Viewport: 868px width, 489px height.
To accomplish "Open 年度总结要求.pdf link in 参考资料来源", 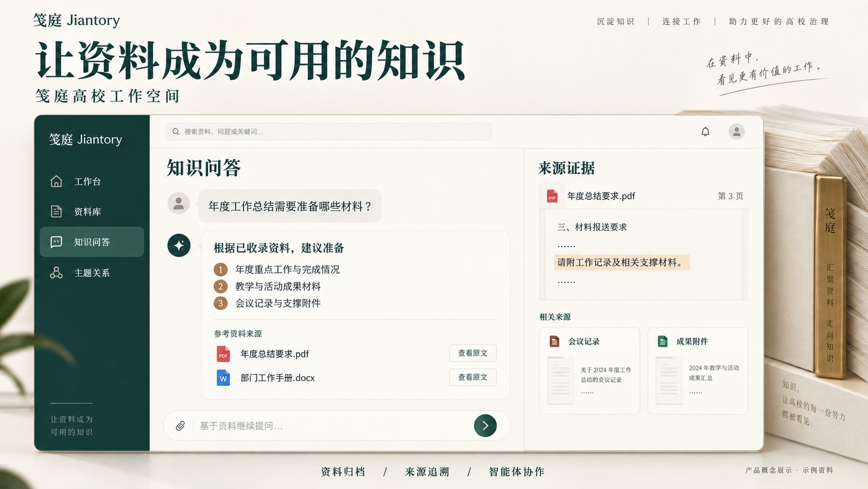I will 275,354.
